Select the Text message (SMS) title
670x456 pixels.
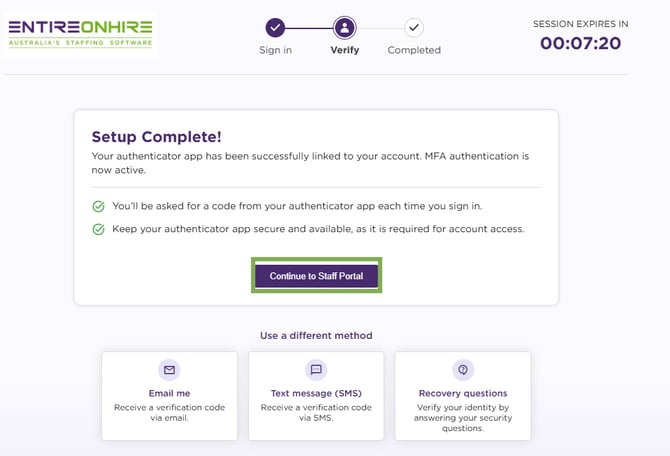(316, 393)
